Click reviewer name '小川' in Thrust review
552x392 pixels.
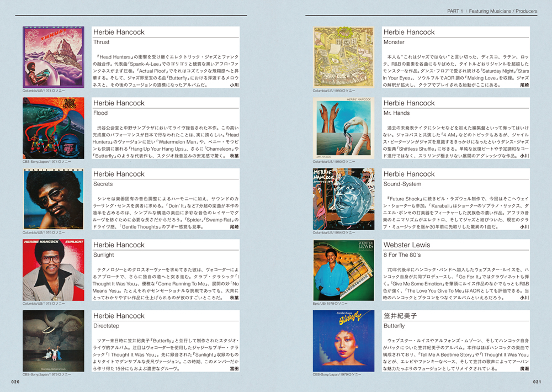pyautogui.click(x=235, y=85)
